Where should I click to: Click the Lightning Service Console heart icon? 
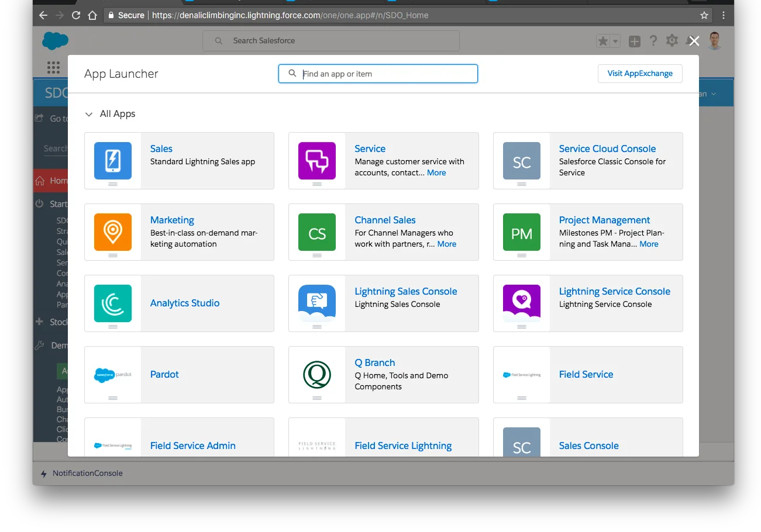[x=522, y=303]
